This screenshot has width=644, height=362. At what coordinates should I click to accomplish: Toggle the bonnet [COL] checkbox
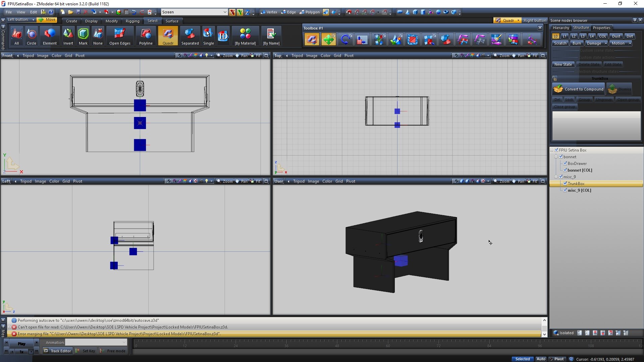pyautogui.click(x=565, y=170)
